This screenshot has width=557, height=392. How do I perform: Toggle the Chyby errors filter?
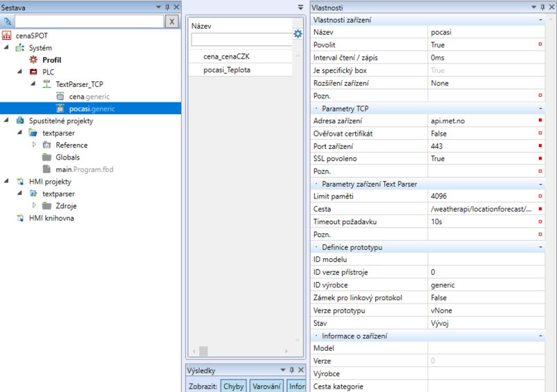tap(234, 386)
